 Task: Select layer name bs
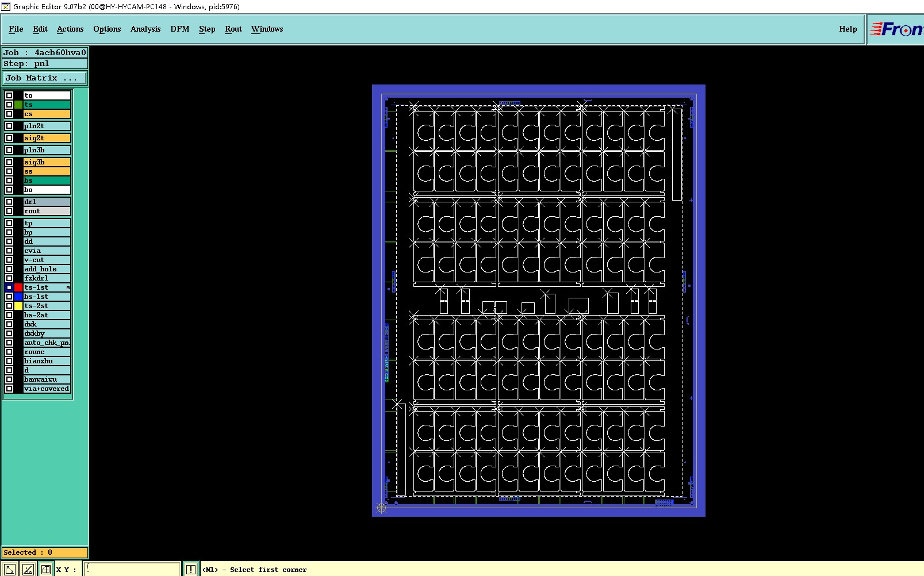[47, 181]
